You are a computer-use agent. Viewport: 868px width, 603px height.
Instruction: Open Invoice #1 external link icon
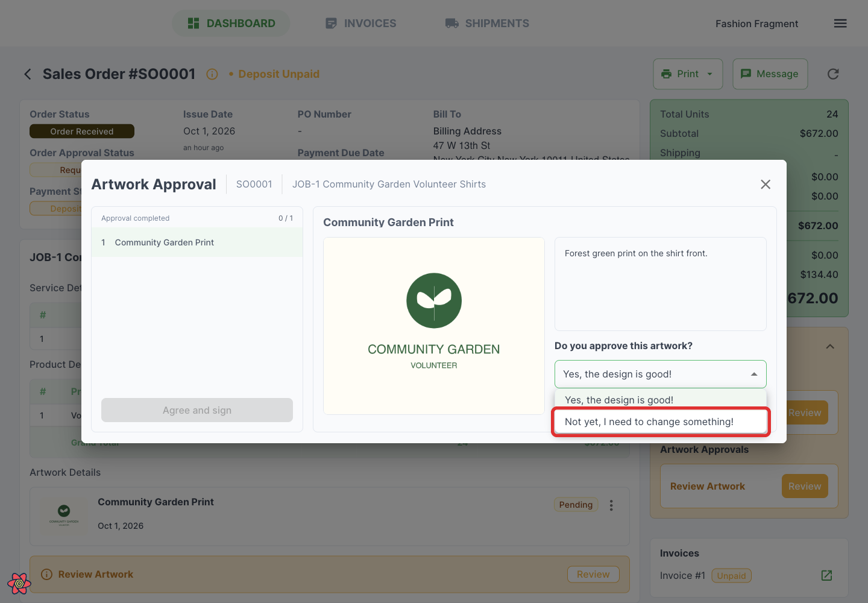pos(827,575)
